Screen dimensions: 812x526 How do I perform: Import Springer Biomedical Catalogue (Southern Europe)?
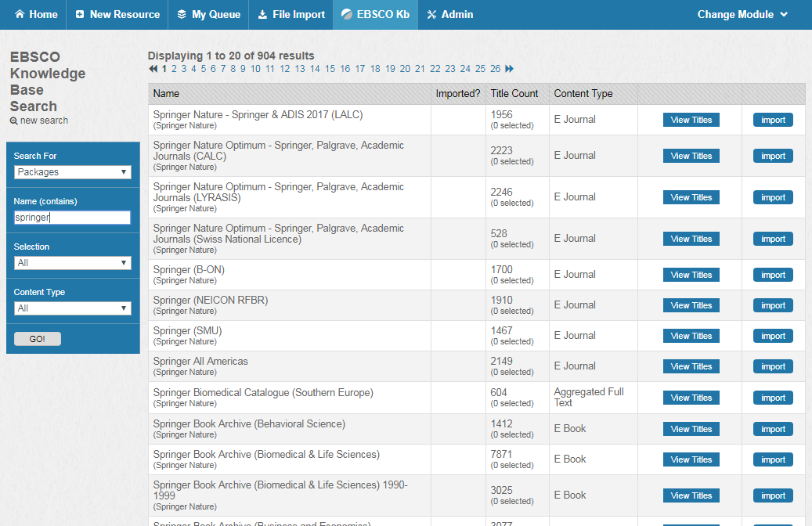coord(773,398)
